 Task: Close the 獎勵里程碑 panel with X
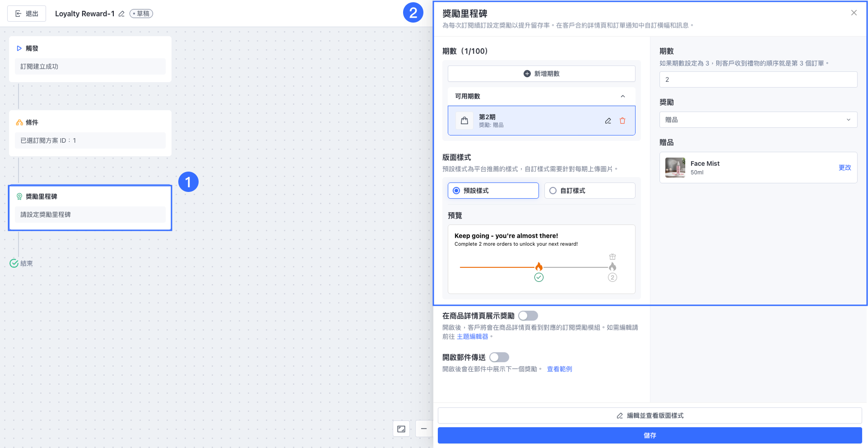point(854,13)
